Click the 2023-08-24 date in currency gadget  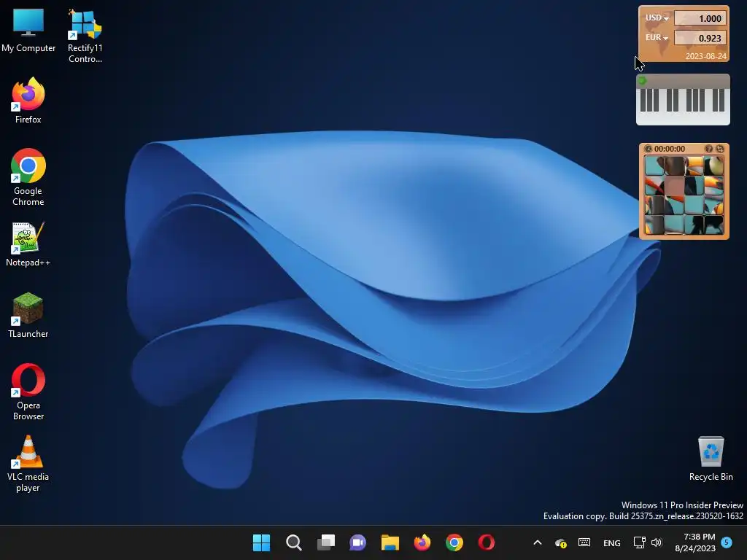(x=705, y=56)
